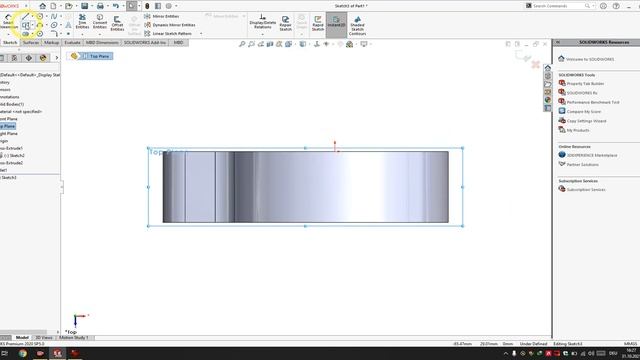Switch to the SOLIDWORKS Add-Ins tab
This screenshot has height=360, width=640.
pyautogui.click(x=145, y=42)
